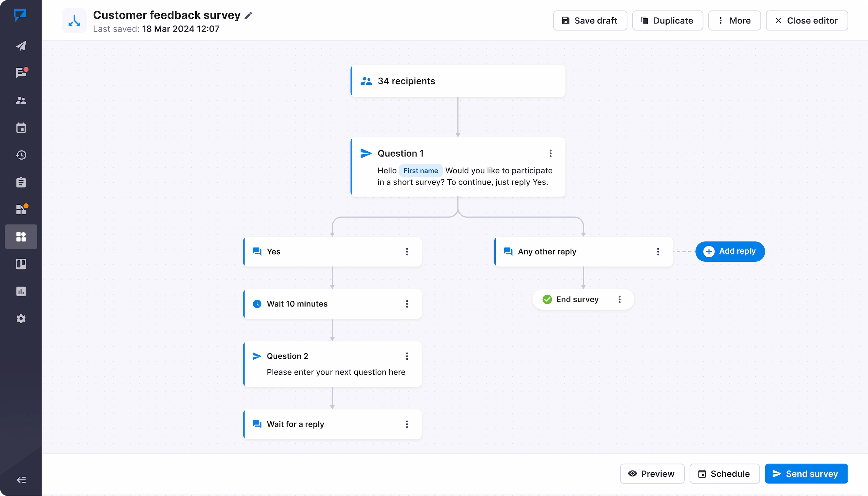Open the compose paper plane sidebar icon
The image size is (868, 496).
click(21, 46)
